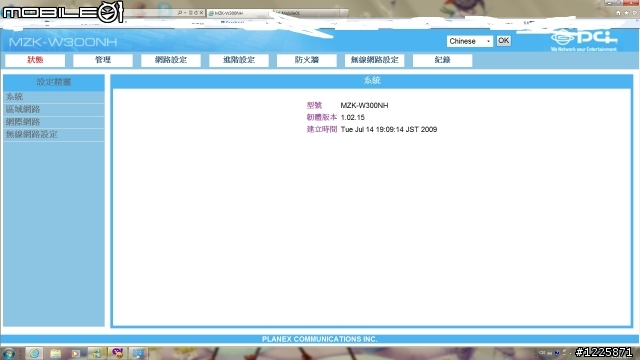Select 設定精靈 setup wizard in sidebar
The height and width of the screenshot is (360, 640).
[54, 82]
